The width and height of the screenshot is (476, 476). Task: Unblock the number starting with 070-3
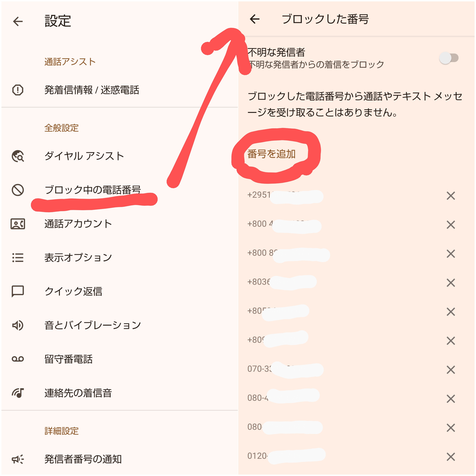[451, 370]
